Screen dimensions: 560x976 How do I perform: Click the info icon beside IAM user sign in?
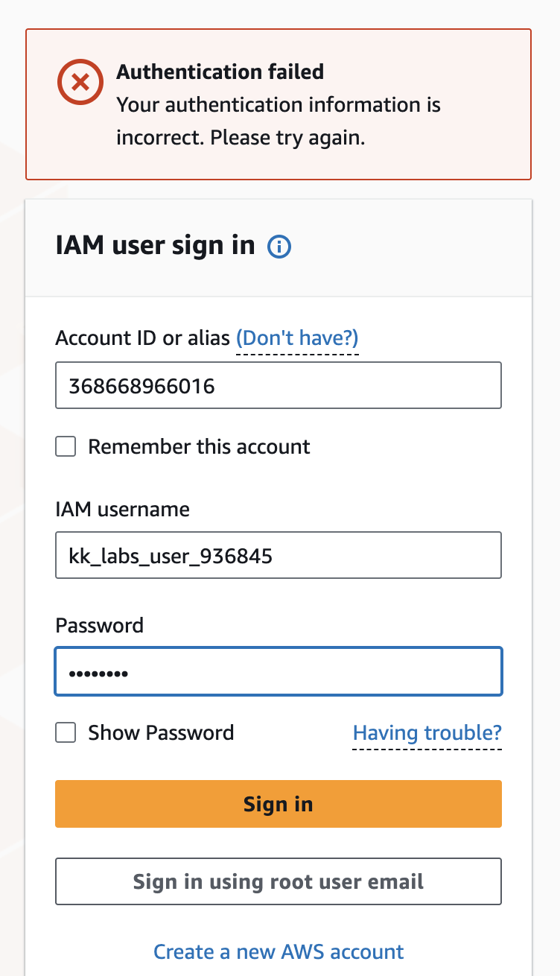pyautogui.click(x=279, y=247)
